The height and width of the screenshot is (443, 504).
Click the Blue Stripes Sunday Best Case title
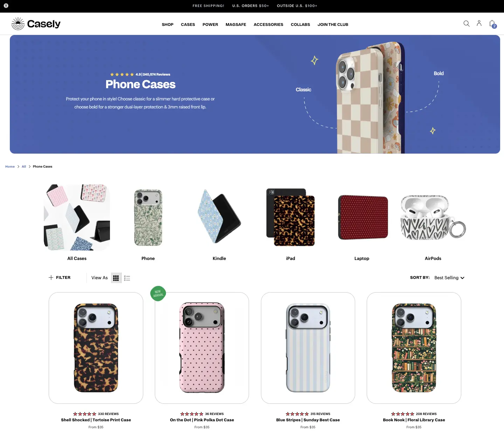[308, 420]
